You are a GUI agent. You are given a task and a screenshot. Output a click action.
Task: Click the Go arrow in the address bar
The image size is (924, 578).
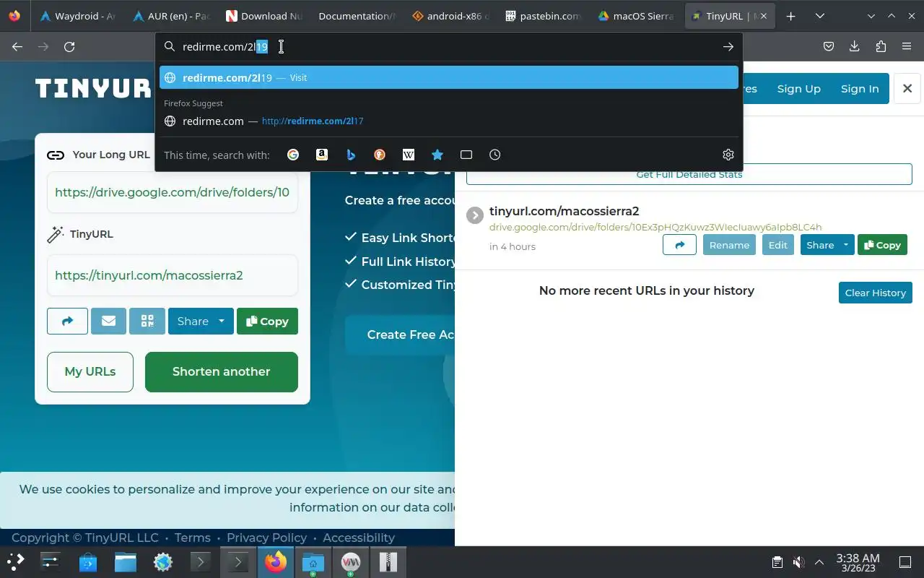(728, 46)
